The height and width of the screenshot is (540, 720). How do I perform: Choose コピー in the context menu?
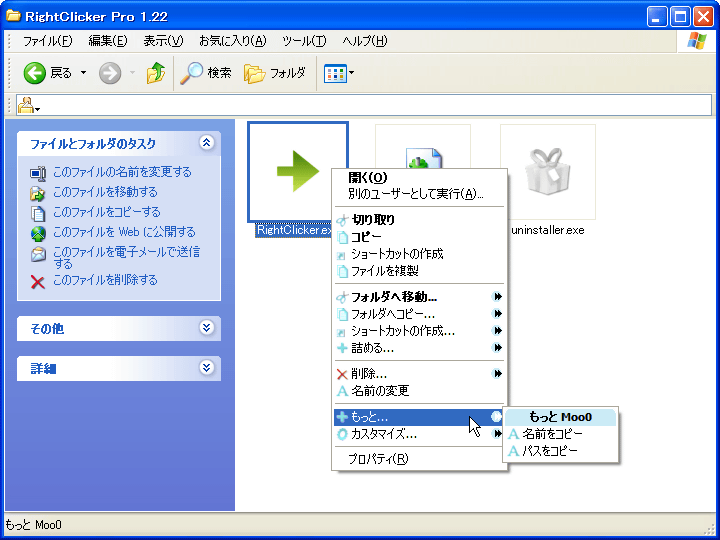419,237
